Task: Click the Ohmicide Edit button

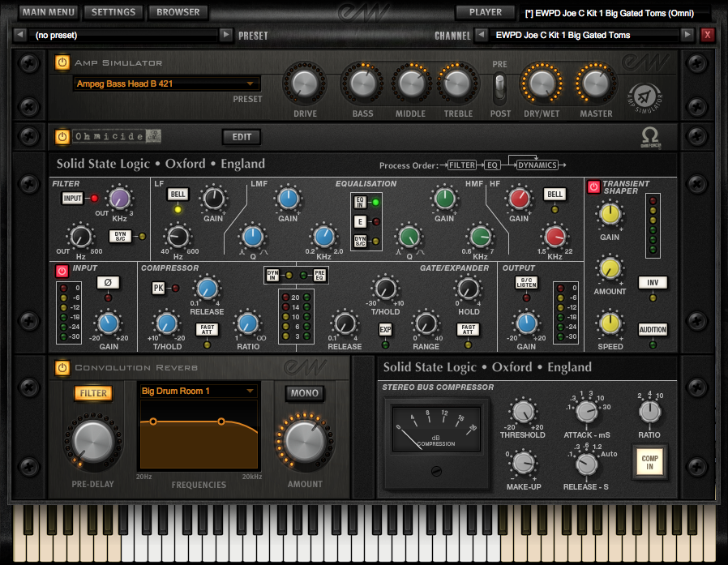Action: (242, 137)
